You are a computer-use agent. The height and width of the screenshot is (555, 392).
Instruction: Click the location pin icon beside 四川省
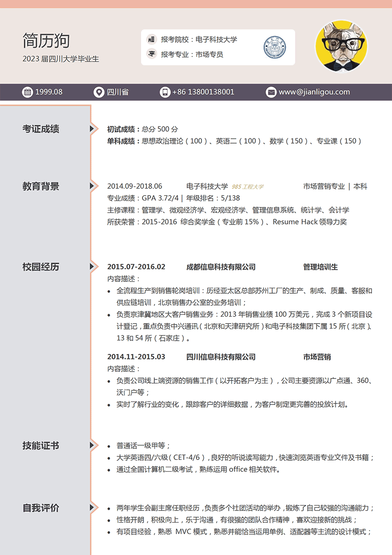99,92
